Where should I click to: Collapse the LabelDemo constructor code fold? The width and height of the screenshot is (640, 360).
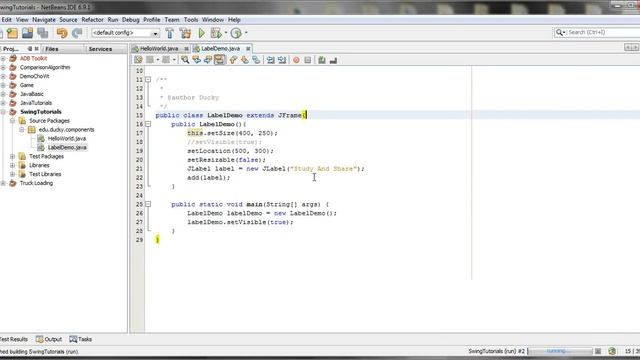click(x=148, y=124)
